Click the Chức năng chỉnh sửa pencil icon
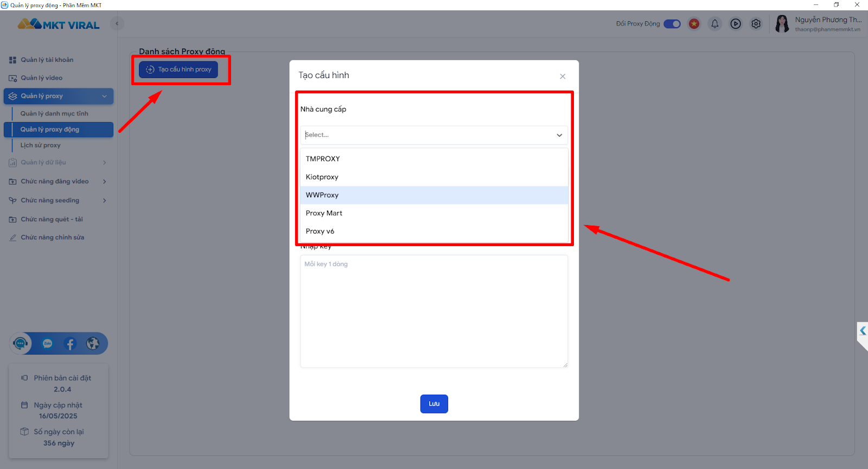 [x=12, y=237]
